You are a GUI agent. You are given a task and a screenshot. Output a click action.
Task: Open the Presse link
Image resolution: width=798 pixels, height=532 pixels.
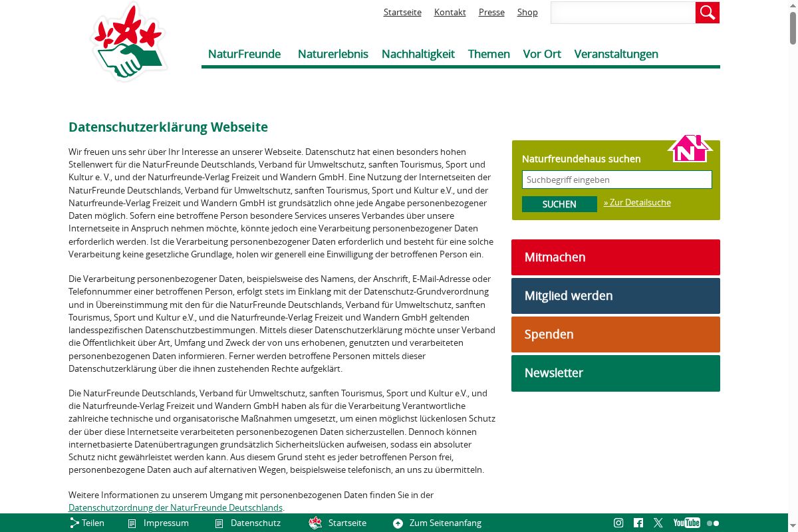pos(491,12)
